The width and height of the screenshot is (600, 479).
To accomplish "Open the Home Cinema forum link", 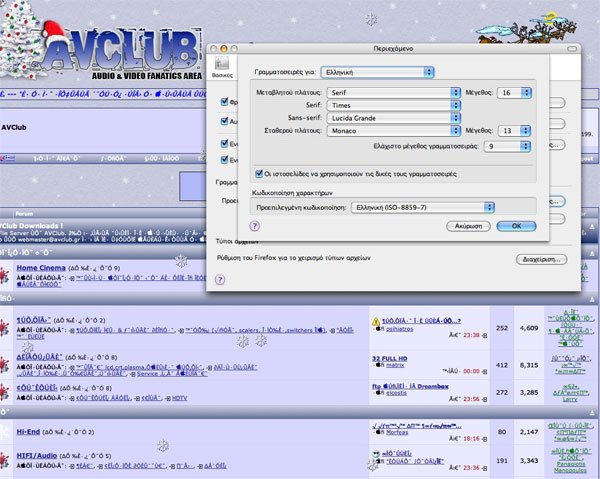I will point(41,268).
